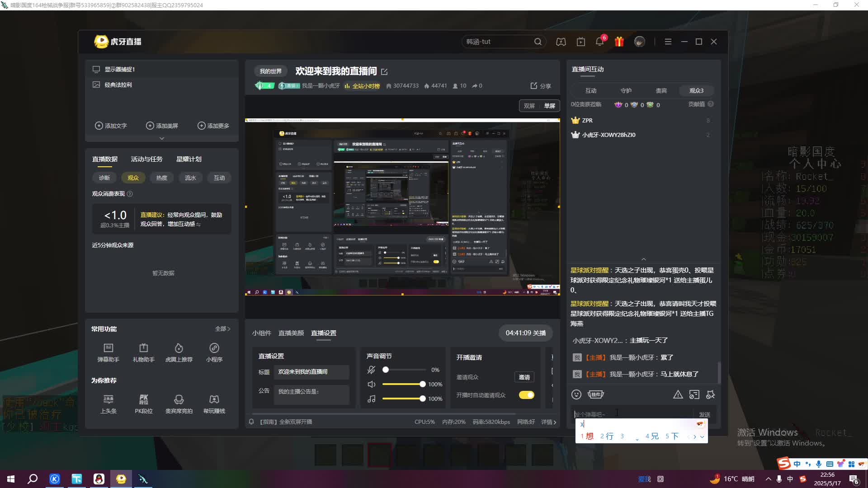Open 详情 in the bottom status bar
868x488 pixels.
point(547,422)
